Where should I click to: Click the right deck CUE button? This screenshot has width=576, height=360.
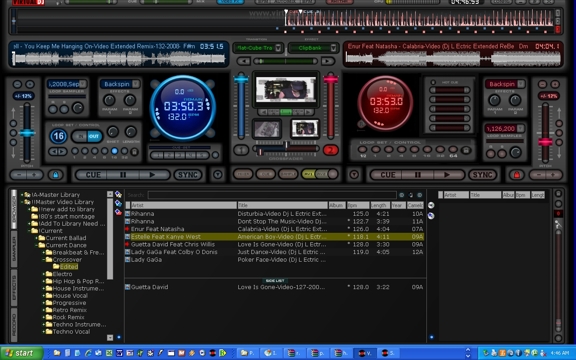click(387, 175)
